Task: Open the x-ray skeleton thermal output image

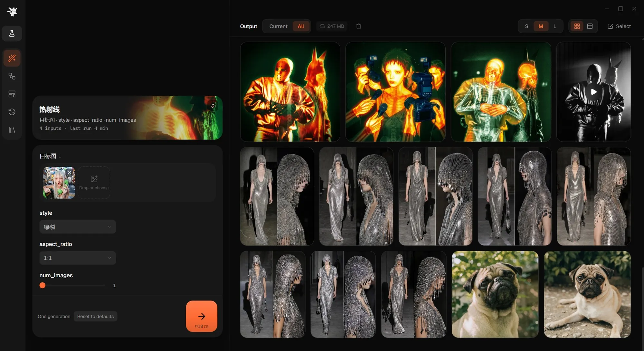Action: pos(501,92)
